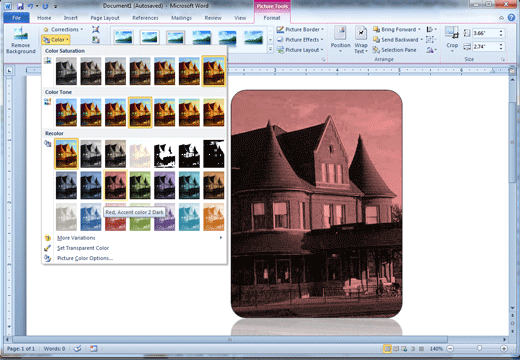
Task: Switch to the Home tab
Action: [x=44, y=18]
